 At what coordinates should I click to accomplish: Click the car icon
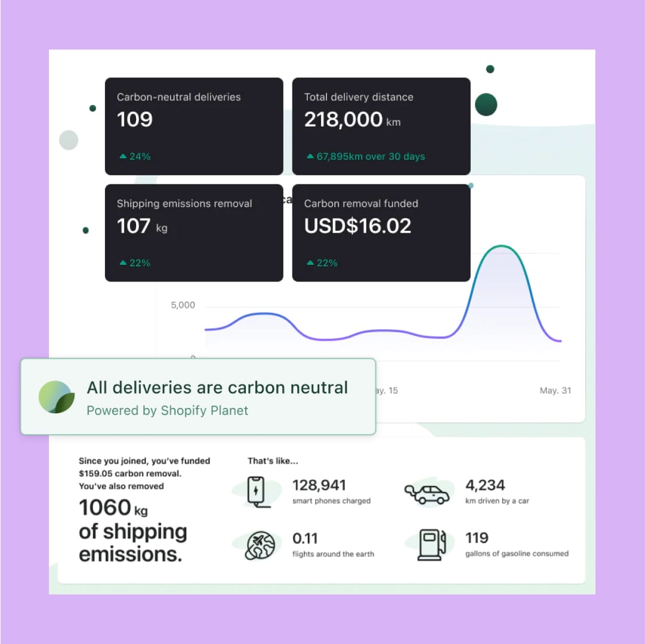[427, 494]
